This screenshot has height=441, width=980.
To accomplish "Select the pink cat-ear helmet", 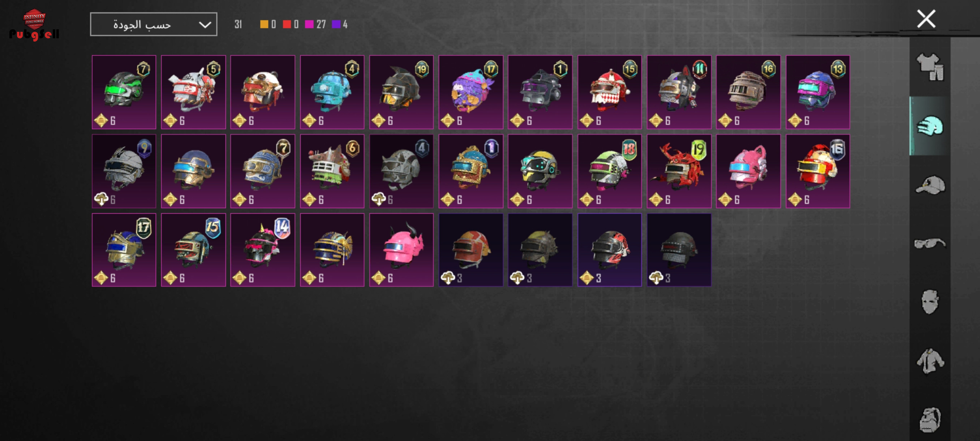I will click(748, 171).
